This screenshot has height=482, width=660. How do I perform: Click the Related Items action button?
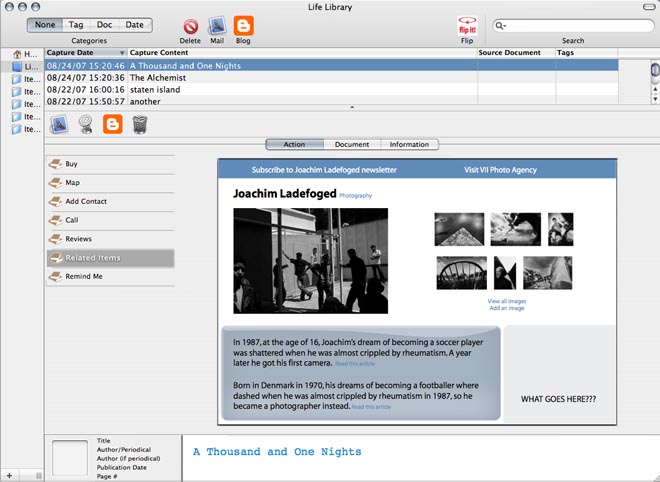[110, 258]
